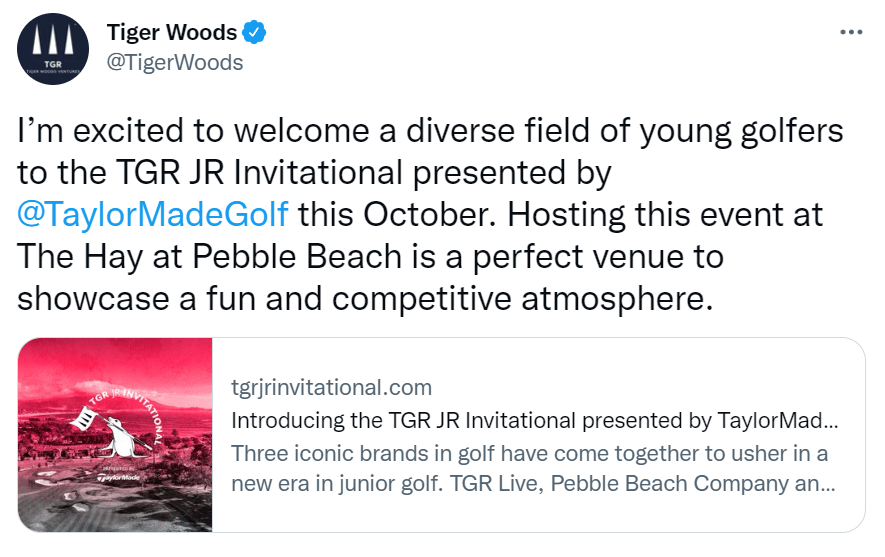Click the three spire shapes in avatar logo
This screenshot has width=885, height=557.
click(x=53, y=40)
